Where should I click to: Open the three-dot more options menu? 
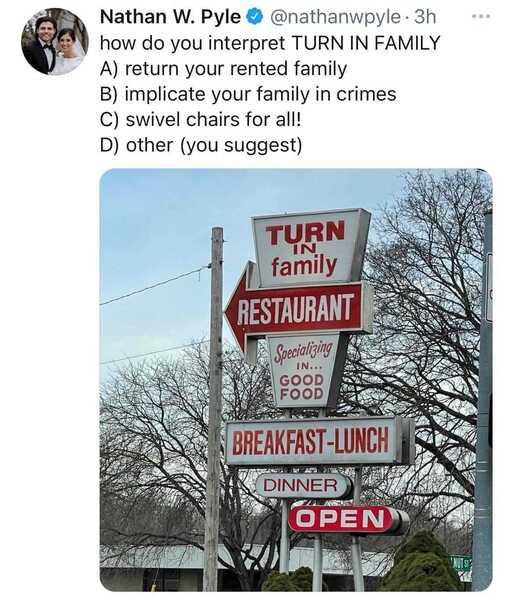(x=481, y=16)
